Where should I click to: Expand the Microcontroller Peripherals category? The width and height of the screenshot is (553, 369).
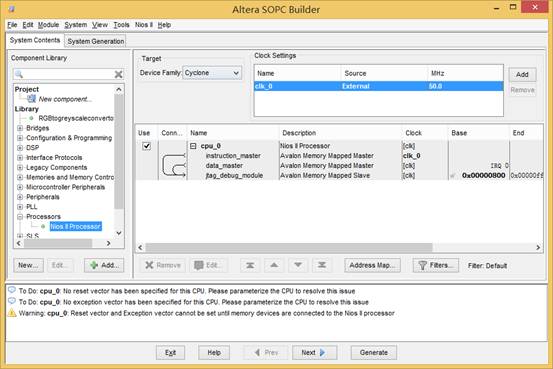20,187
